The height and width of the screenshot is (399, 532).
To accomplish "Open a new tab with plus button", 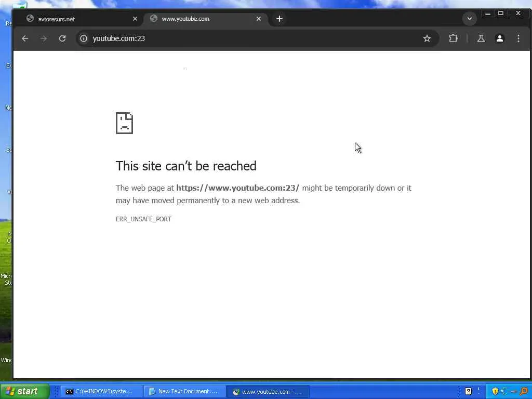I will coord(279,19).
